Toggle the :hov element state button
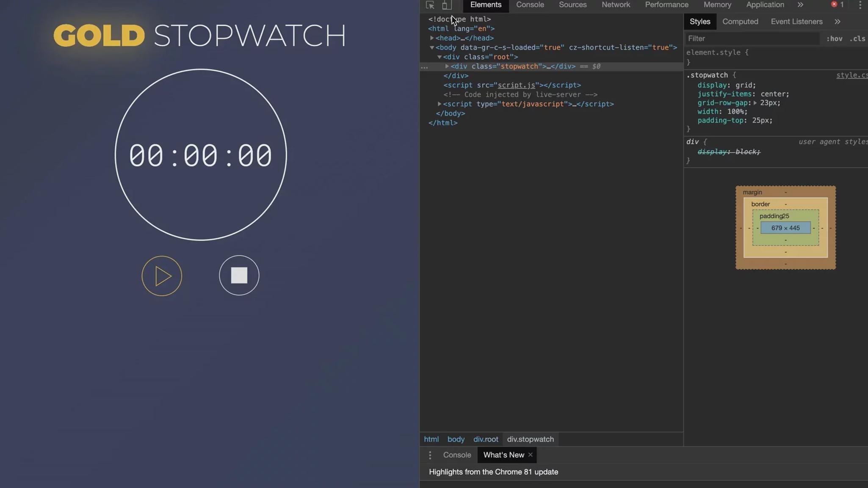868x488 pixels. click(x=834, y=39)
